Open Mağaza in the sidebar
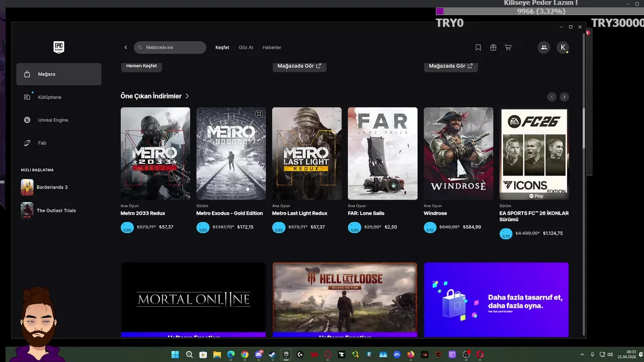 coord(59,74)
